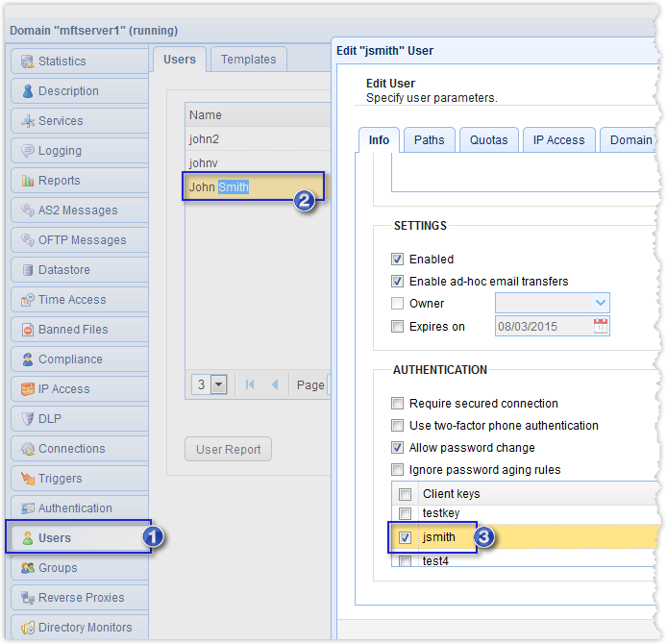Go to first page arrow icon
The height and width of the screenshot is (644, 667).
tap(250, 384)
